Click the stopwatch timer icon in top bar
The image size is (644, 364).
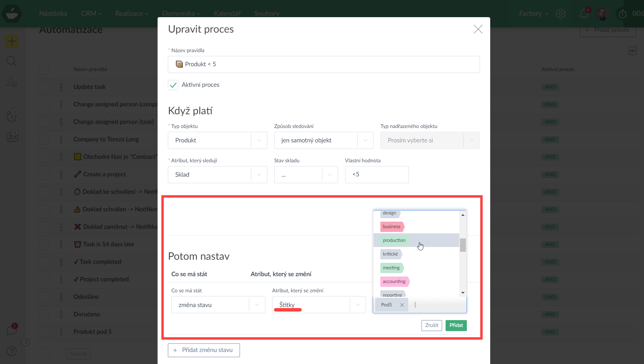click(622, 14)
